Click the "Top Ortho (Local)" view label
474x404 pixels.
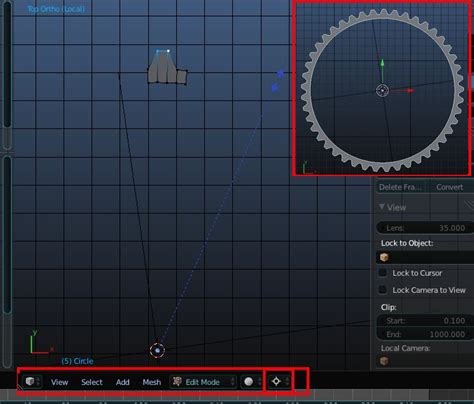(56, 9)
